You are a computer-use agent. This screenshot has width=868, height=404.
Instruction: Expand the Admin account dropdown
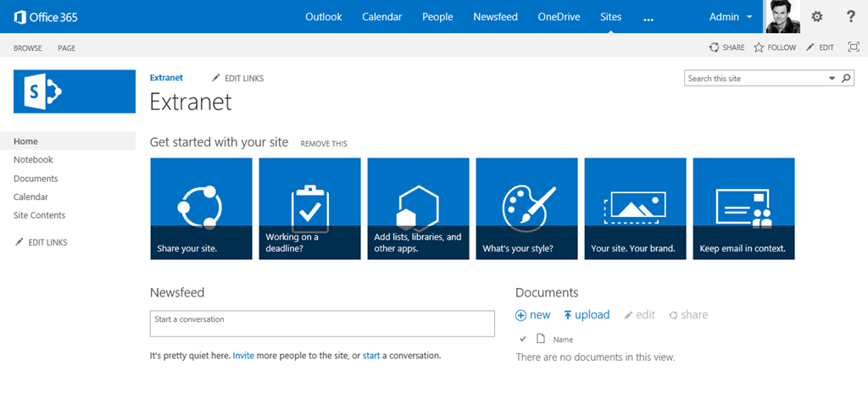731,17
